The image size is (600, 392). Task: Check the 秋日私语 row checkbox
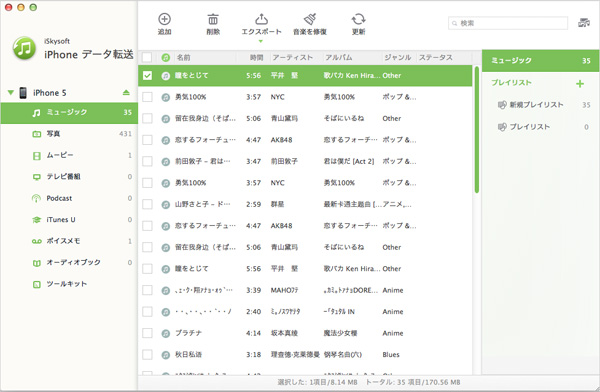pos(147,354)
